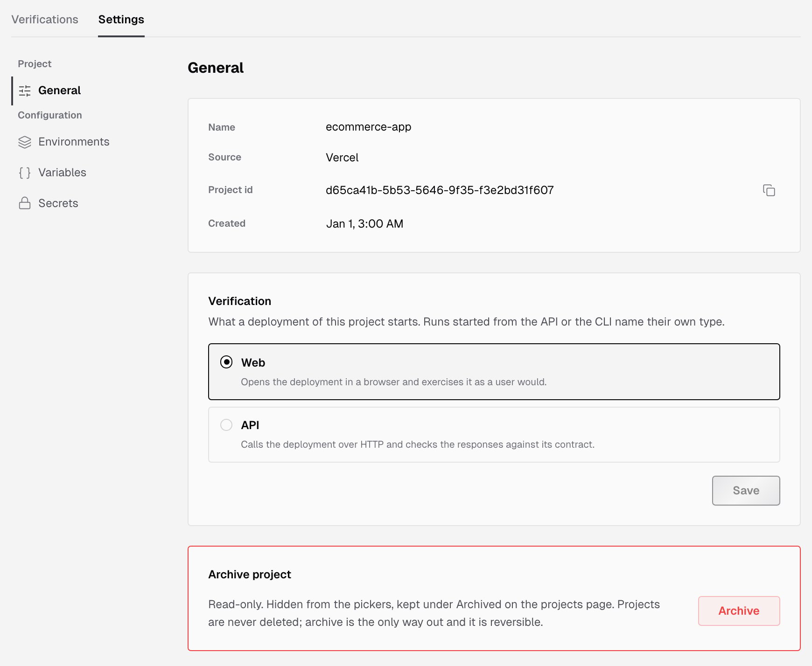812x666 pixels.
Task: Click the text starting "Read-only. Hidden from the pickers"
Action: point(434,613)
